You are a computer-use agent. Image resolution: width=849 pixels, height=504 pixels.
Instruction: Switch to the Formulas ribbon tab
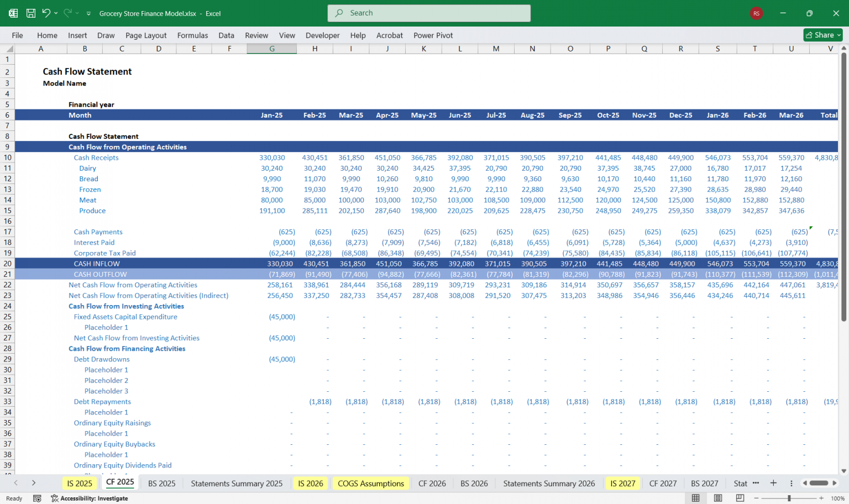[192, 35]
